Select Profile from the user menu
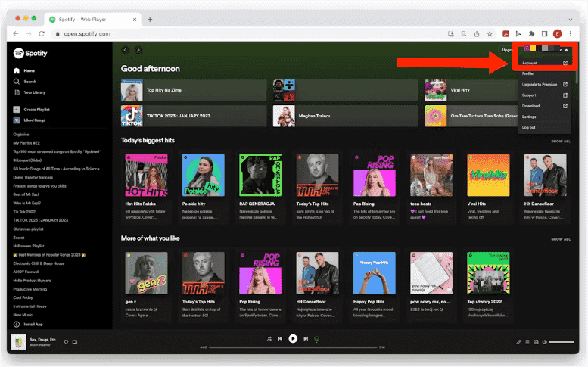The height and width of the screenshot is (367, 588). (544, 73)
